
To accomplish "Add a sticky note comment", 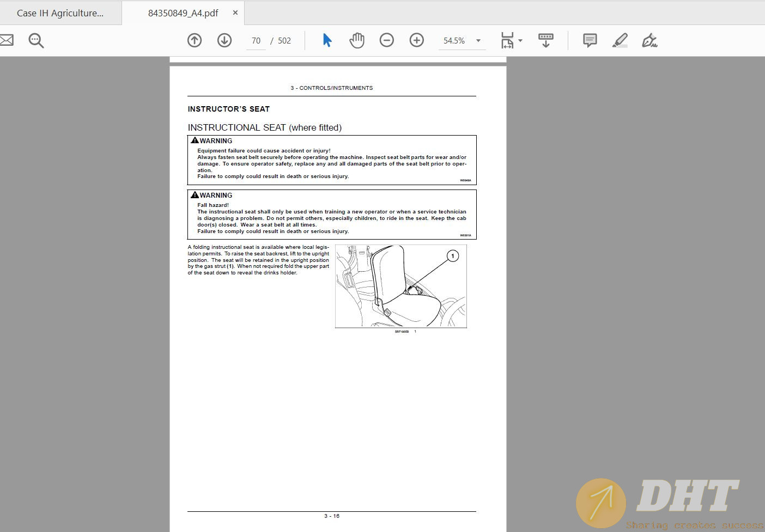I will [590, 40].
